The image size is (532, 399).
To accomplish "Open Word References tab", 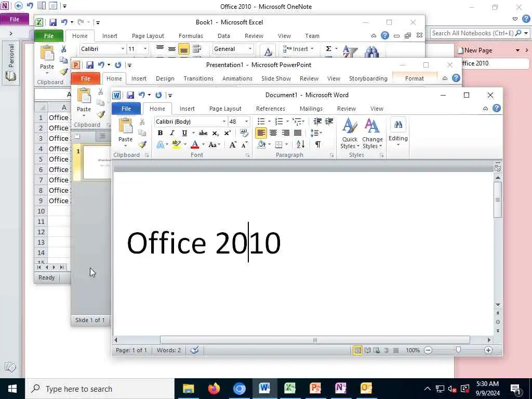I will coord(270,109).
